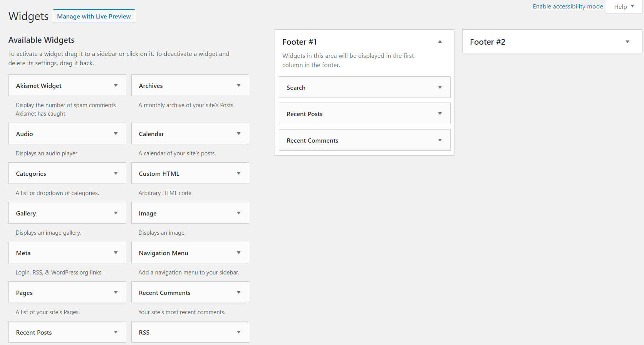Click the Enable accessibility mode link
The height and width of the screenshot is (345, 644).
(568, 7)
